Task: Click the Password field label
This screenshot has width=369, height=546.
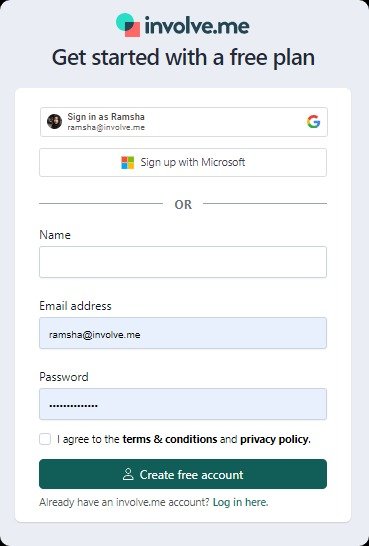Action: (64, 377)
